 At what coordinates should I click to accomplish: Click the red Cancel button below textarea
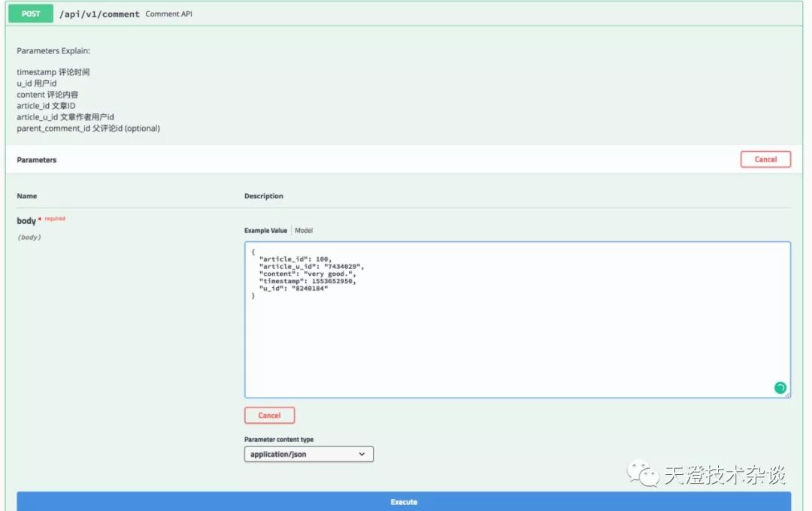point(269,416)
